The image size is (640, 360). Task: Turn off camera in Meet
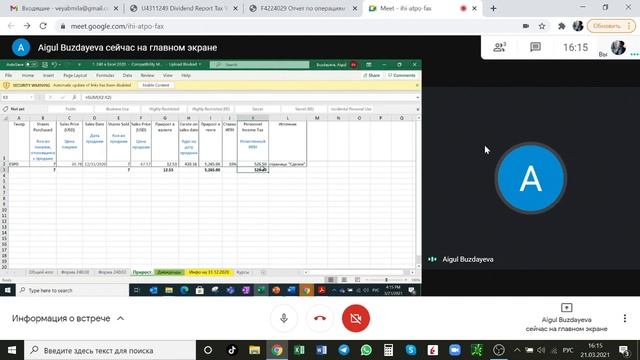pyautogui.click(x=356, y=318)
